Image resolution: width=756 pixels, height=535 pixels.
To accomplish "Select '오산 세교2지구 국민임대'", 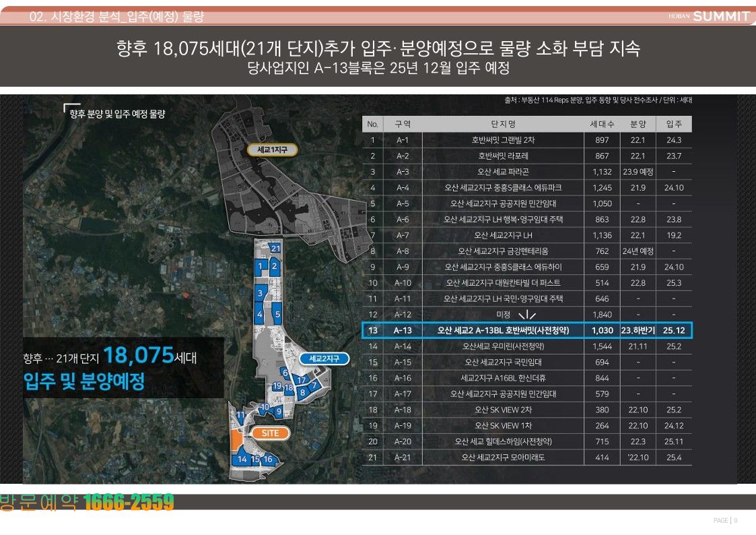I will 503,363.
